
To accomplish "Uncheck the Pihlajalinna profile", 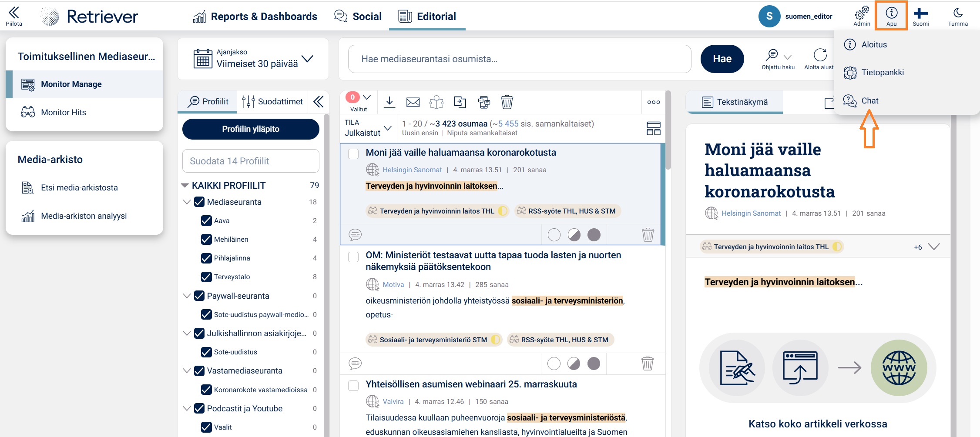I will (206, 258).
